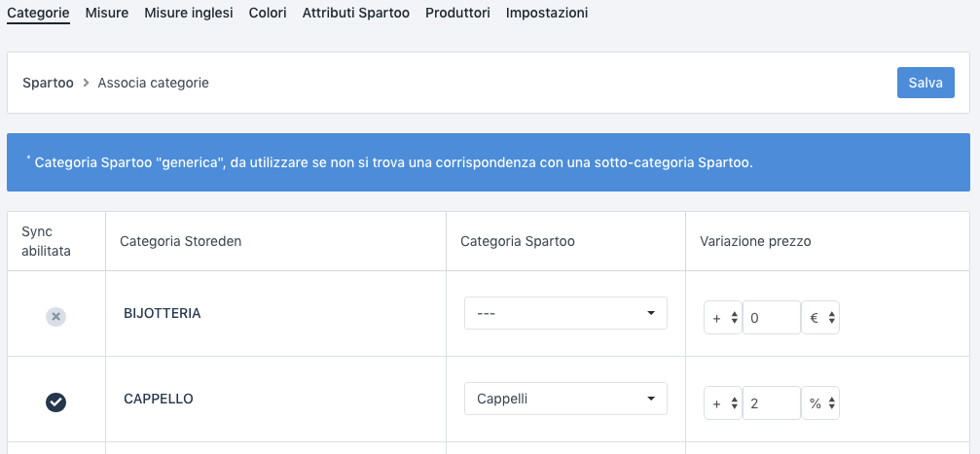Change the plus sign selector for BIJOTTERIA
Screen dimensions: 980x454
click(x=722, y=317)
